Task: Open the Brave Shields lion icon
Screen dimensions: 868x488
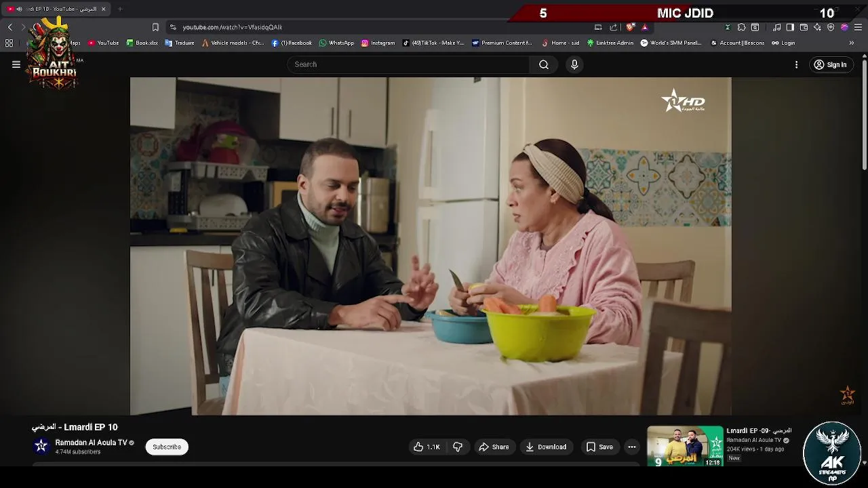Action: (x=630, y=27)
